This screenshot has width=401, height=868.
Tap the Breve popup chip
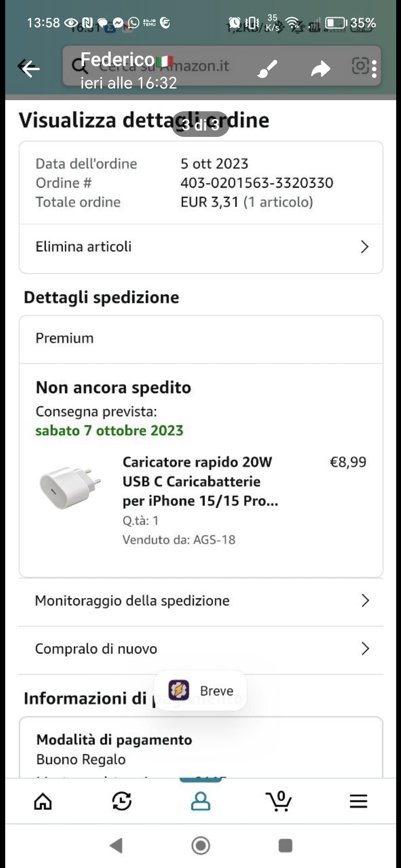200,691
